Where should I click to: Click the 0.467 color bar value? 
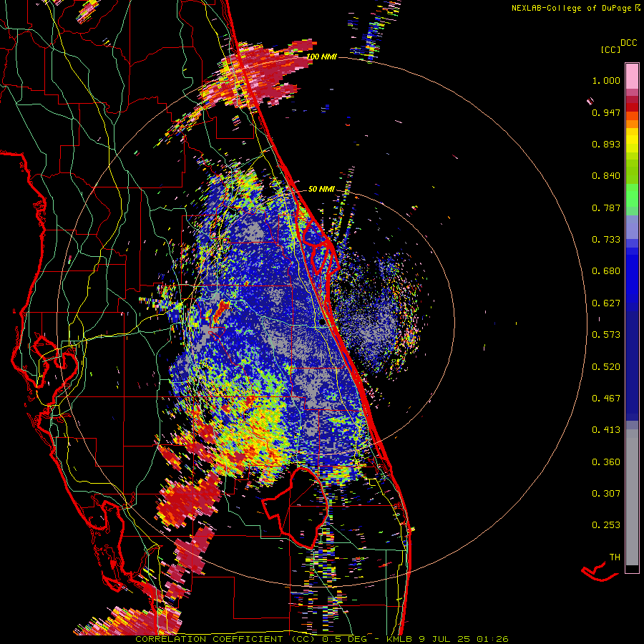606,399
